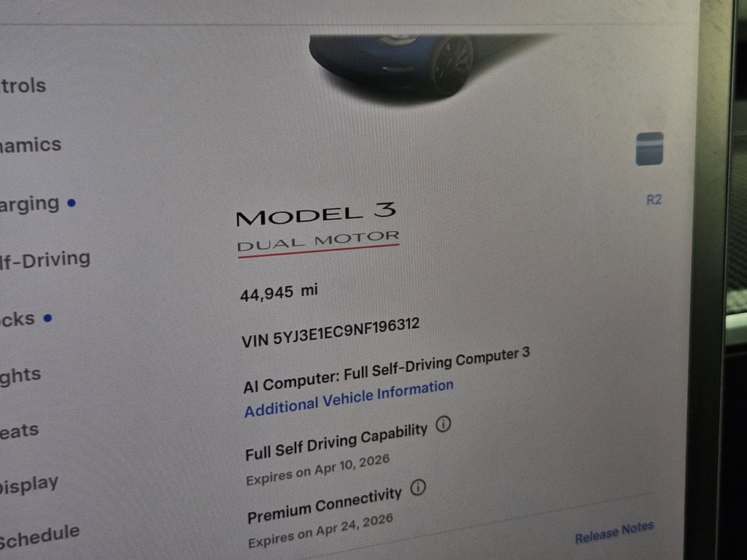Select the Locks menu item

(x=18, y=319)
